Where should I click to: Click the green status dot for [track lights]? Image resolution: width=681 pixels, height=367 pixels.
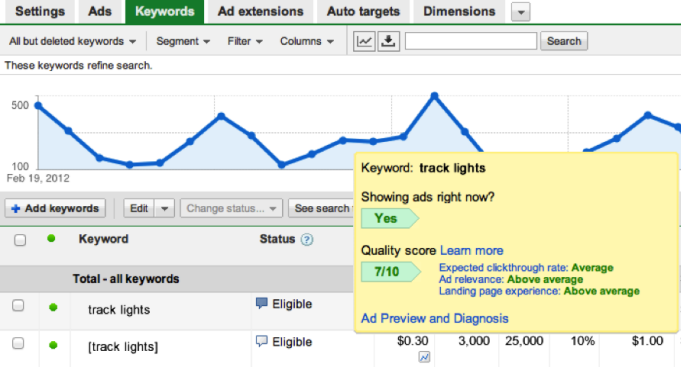coord(53,345)
